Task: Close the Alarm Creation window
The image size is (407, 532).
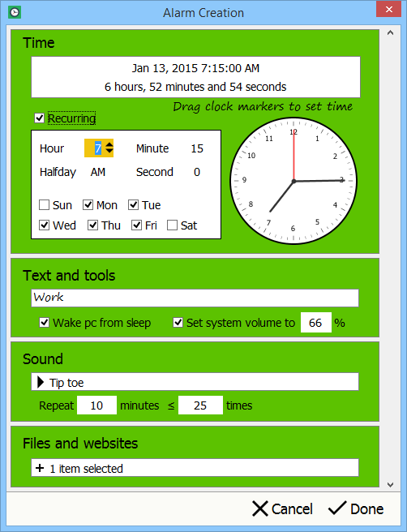Action: point(388,10)
